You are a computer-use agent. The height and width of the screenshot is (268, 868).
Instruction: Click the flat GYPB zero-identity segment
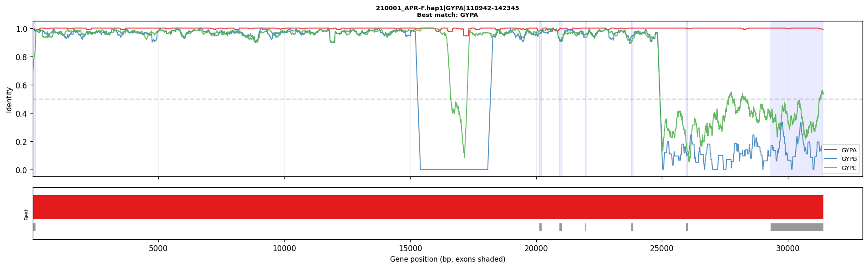[454, 170]
